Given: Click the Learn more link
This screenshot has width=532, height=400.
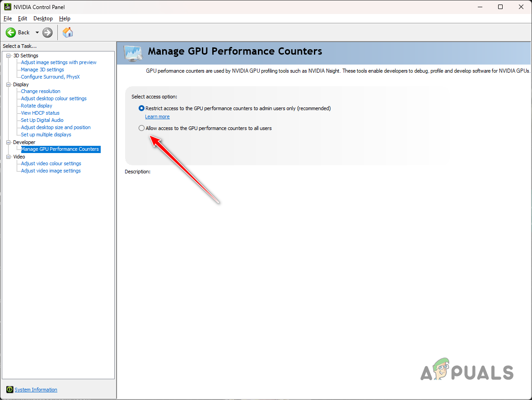Looking at the screenshot, I should 157,116.
